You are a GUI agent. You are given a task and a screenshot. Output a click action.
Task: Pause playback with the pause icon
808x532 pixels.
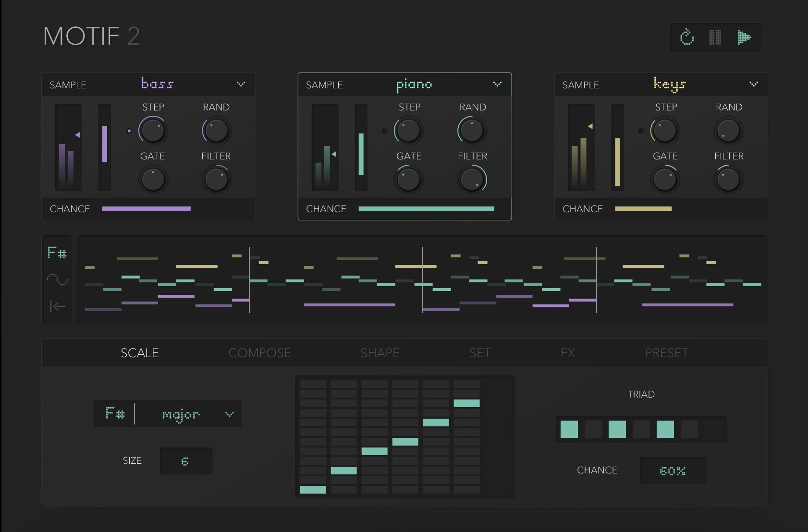715,37
